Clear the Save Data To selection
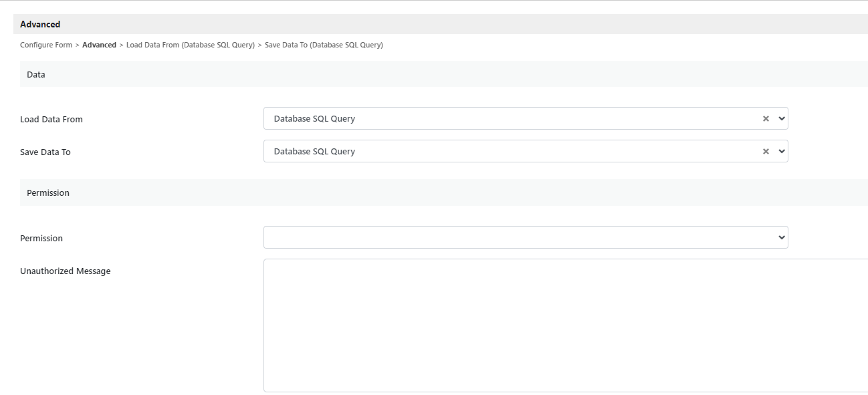Image resolution: width=868 pixels, height=395 pixels. tap(766, 152)
